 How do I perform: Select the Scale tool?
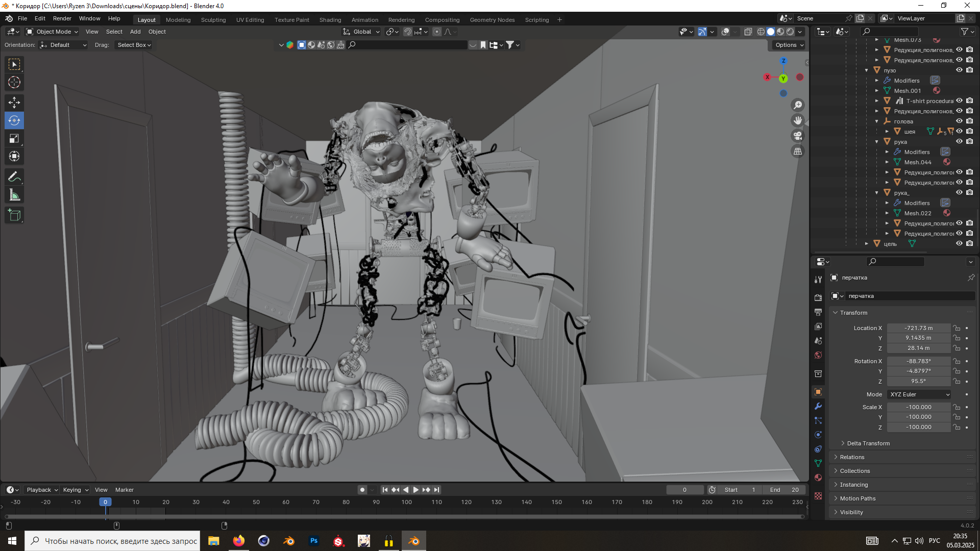[x=14, y=138]
